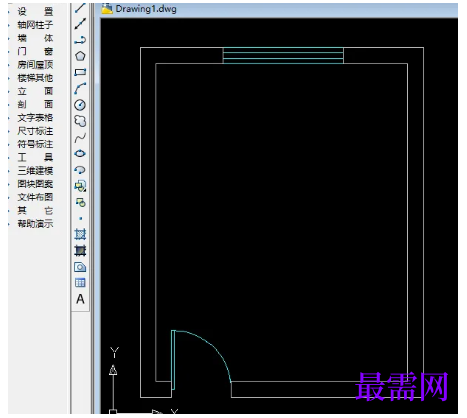Select the cyan door leaf panel

(x=173, y=360)
